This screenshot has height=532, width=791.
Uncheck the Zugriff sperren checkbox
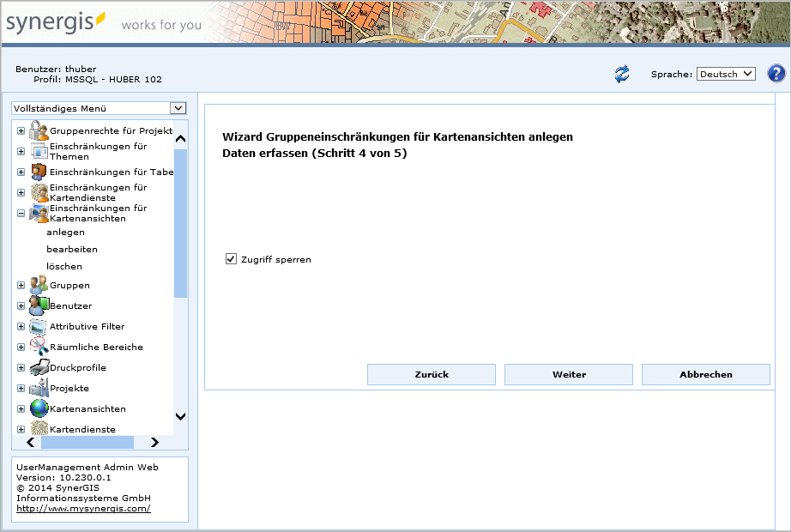231,259
